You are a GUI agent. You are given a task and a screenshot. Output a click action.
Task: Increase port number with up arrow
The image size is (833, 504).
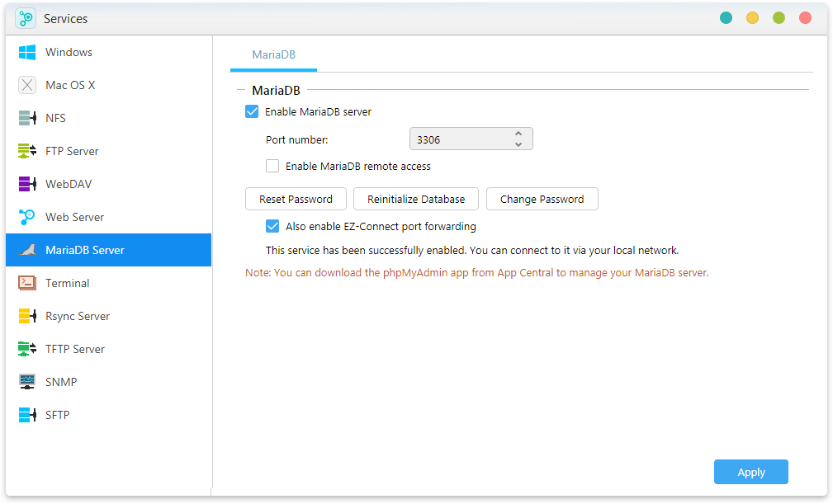(x=518, y=134)
